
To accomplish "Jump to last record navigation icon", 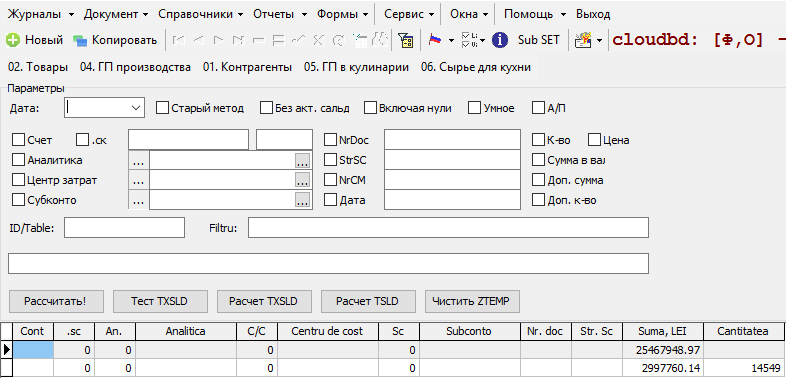I will point(239,40).
